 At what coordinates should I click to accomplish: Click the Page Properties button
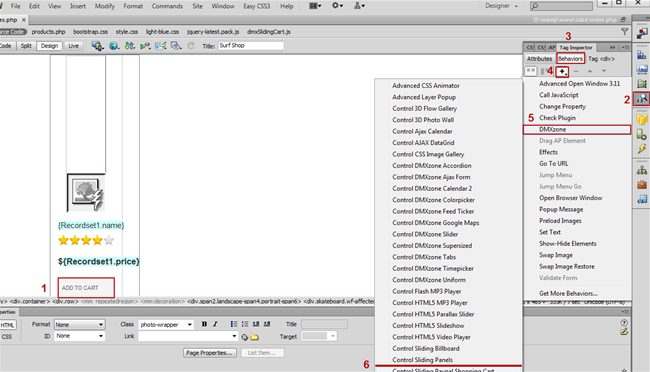210,353
